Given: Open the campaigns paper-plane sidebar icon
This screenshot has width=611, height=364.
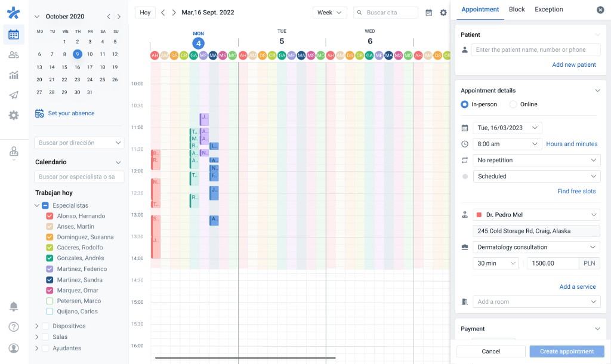Looking at the screenshot, I should click(x=14, y=95).
